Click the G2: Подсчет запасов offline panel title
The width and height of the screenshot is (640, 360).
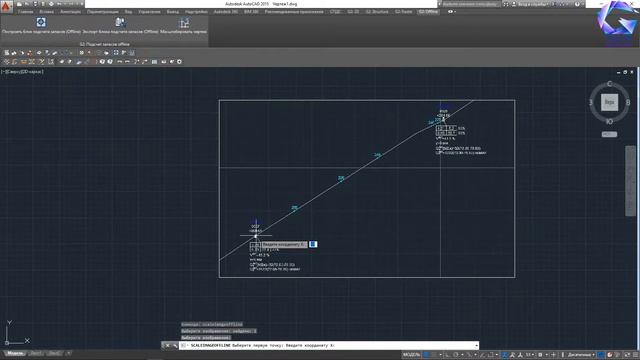(104, 44)
